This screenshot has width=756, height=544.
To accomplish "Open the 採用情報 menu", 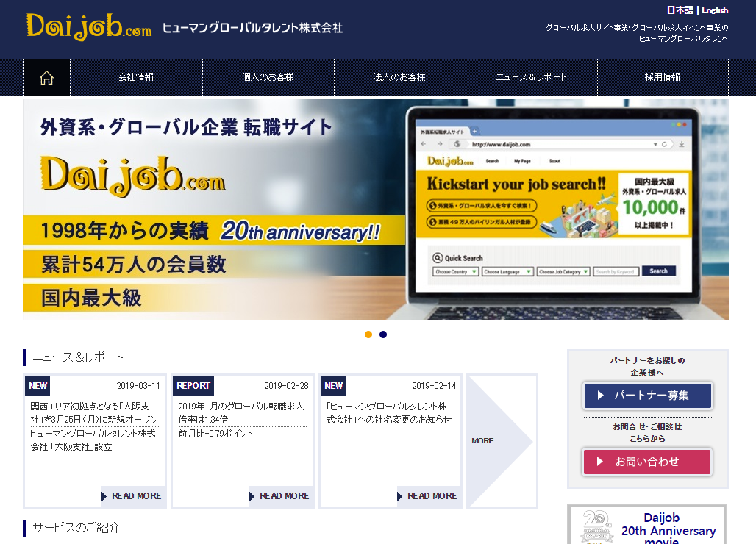I will click(x=663, y=77).
